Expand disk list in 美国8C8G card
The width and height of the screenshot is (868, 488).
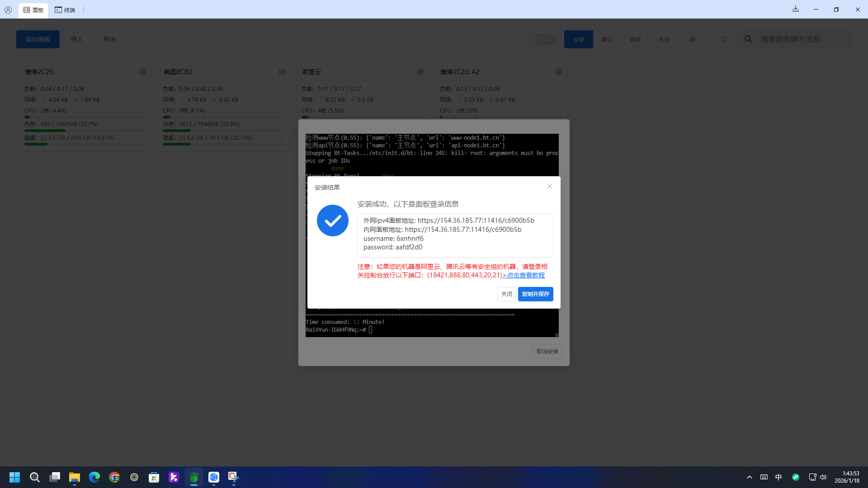tap(282, 138)
